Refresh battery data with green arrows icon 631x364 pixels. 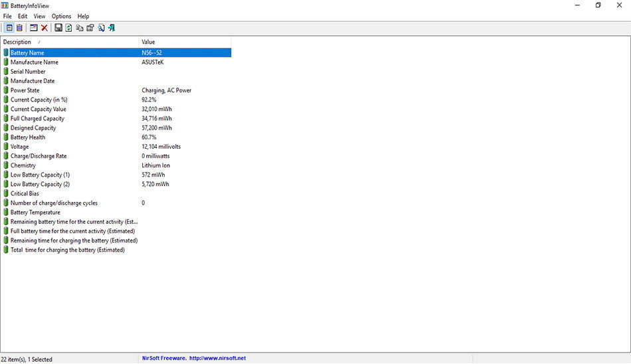click(69, 28)
